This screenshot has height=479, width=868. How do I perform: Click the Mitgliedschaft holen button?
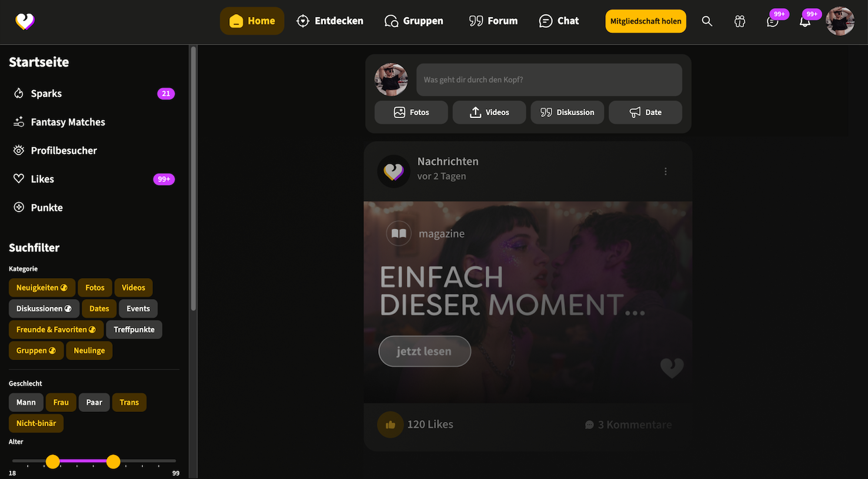646,21
